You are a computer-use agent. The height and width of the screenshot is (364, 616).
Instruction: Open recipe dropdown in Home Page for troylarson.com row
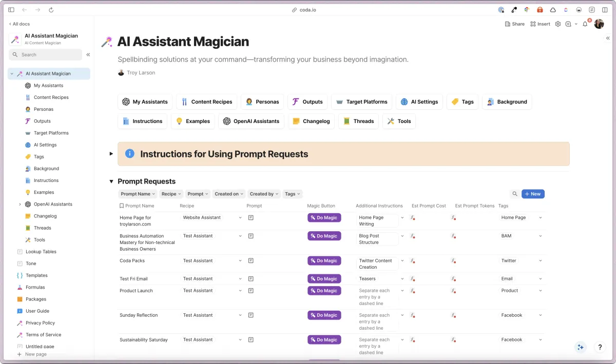coord(240,218)
